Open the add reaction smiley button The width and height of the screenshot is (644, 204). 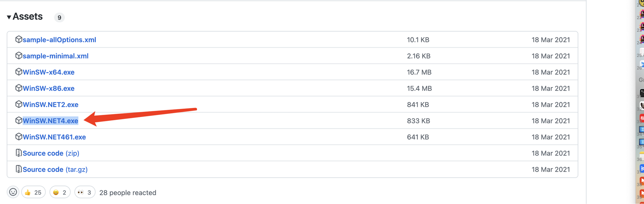(13, 192)
